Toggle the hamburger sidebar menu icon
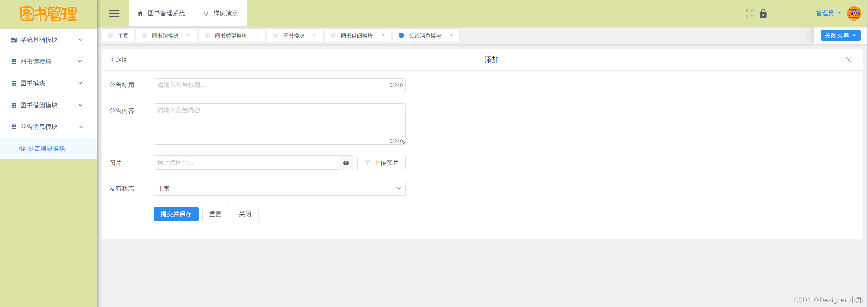The height and width of the screenshot is (307, 868). click(x=114, y=13)
